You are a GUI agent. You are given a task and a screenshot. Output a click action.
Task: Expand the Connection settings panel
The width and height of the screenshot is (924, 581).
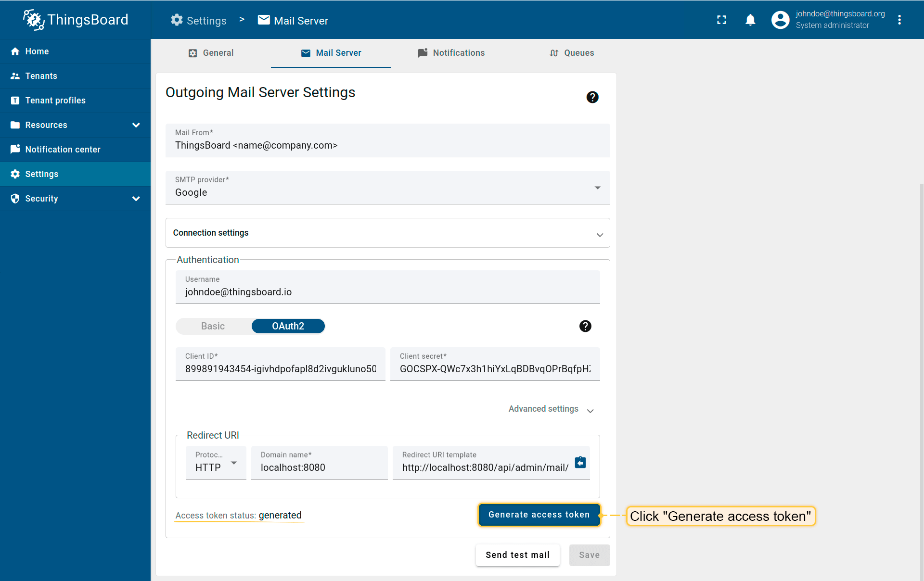click(387, 233)
